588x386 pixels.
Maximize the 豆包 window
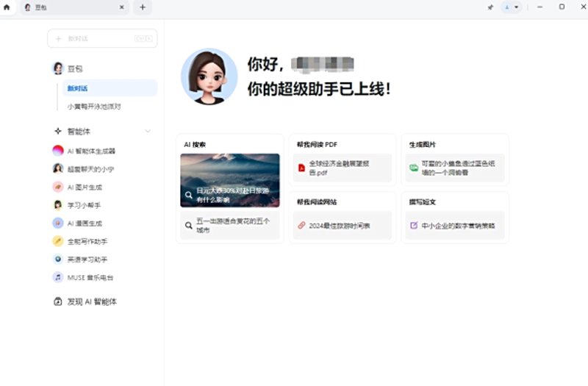point(562,7)
